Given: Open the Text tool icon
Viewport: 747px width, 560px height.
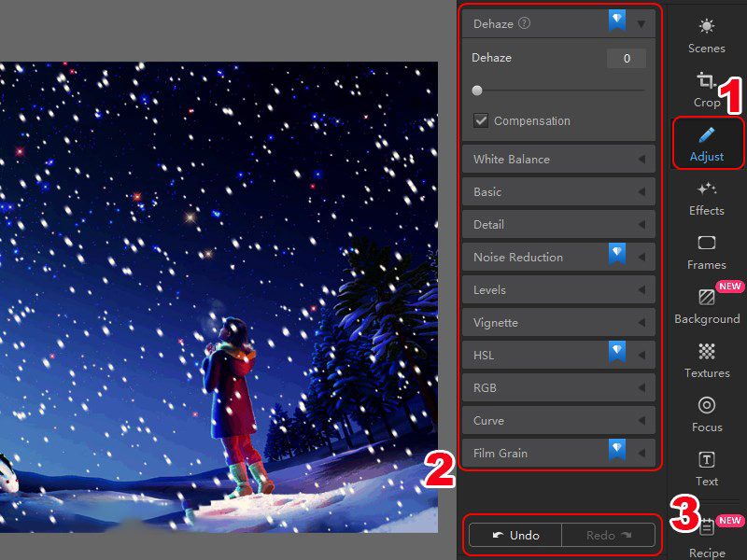Looking at the screenshot, I should coord(707,459).
